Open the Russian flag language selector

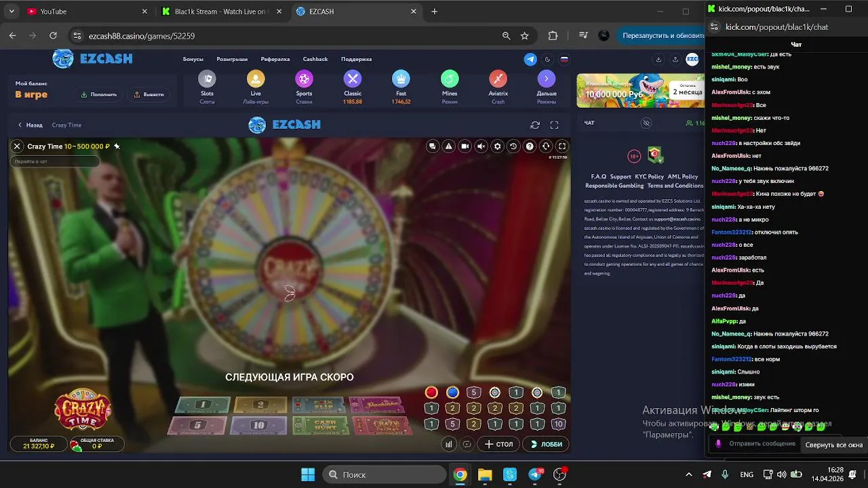564,59
